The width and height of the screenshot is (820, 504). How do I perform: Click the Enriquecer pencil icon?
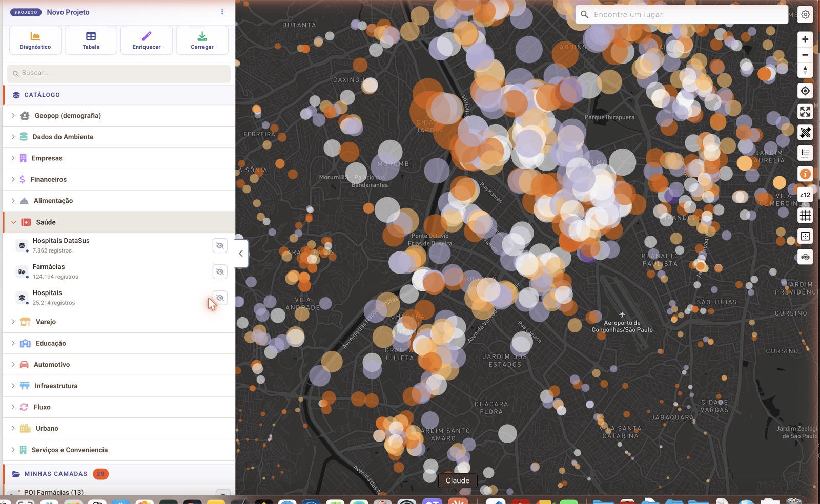click(147, 36)
